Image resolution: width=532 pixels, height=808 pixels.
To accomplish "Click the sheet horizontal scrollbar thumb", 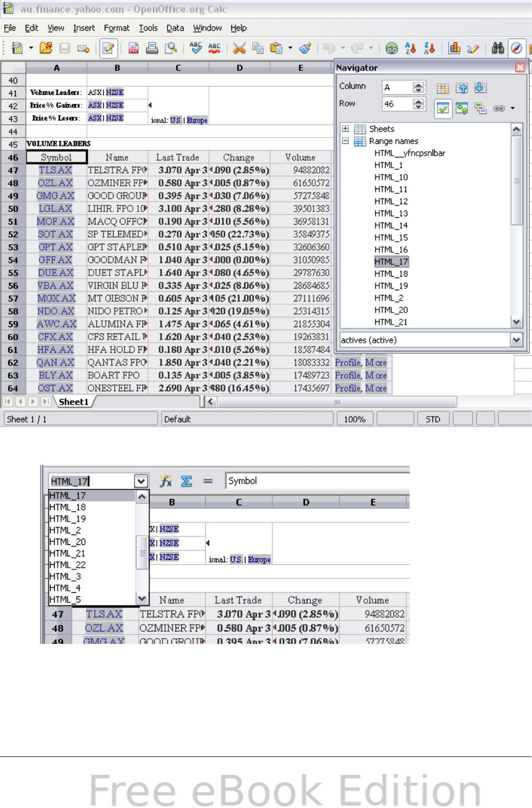I will point(337,402).
